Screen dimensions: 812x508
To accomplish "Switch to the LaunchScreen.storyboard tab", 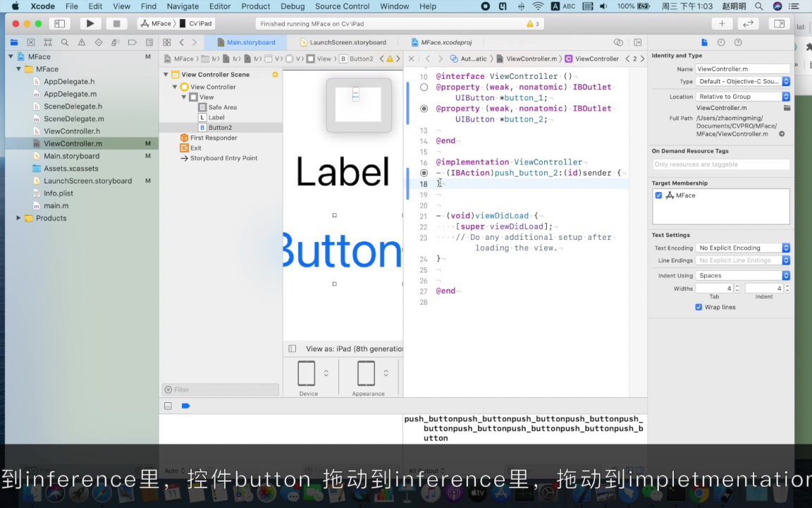I will coord(347,42).
